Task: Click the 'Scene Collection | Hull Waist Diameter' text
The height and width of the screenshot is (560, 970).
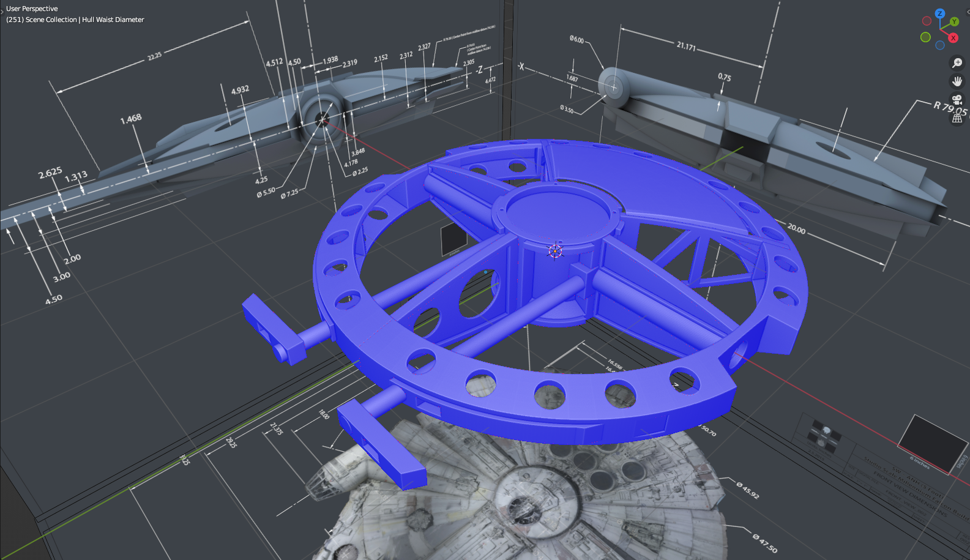Action: [x=85, y=20]
